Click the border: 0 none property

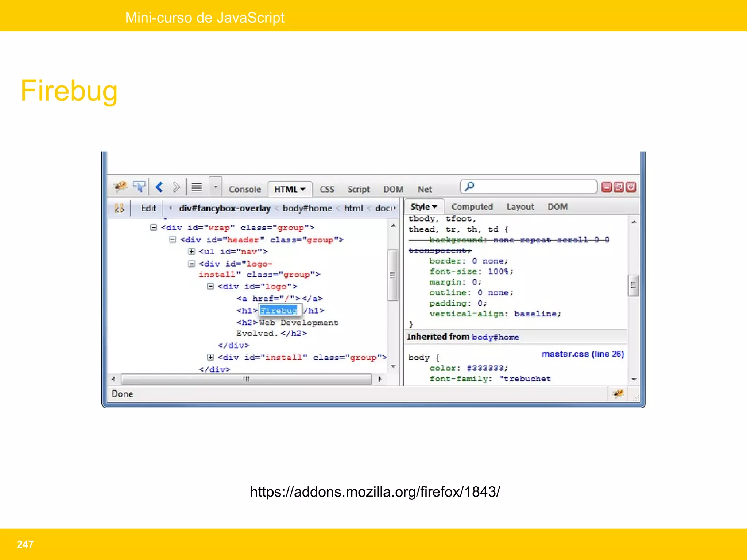[469, 261]
